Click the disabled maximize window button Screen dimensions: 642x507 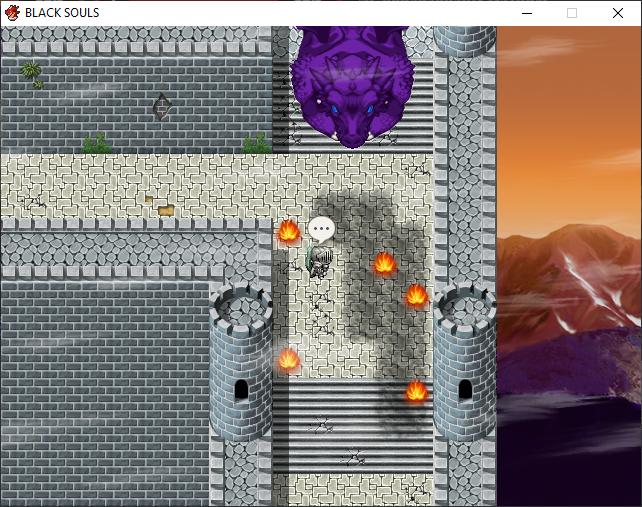(x=572, y=13)
